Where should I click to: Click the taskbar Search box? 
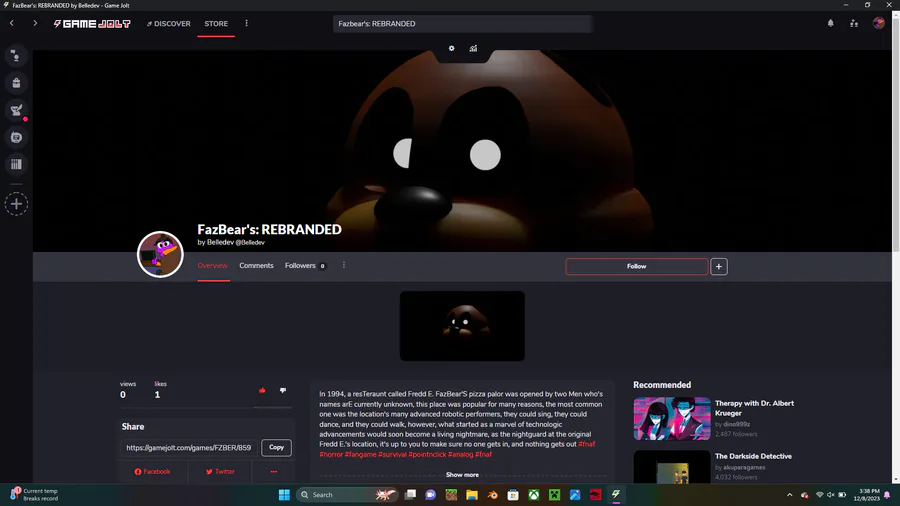(347, 495)
